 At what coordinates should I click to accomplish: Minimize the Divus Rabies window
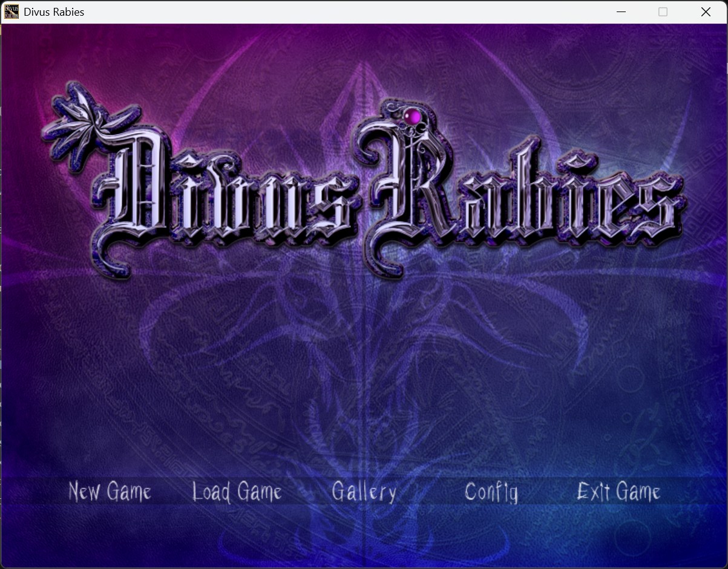pos(620,12)
